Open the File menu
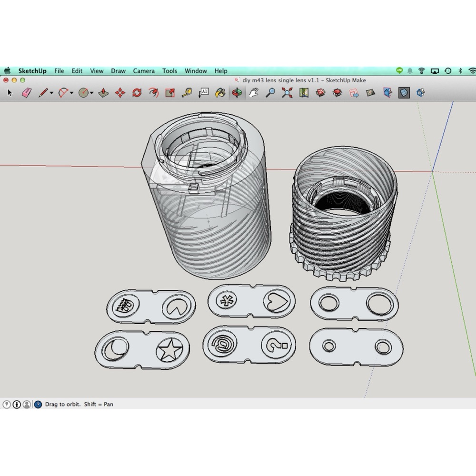476x476 pixels. (x=59, y=71)
